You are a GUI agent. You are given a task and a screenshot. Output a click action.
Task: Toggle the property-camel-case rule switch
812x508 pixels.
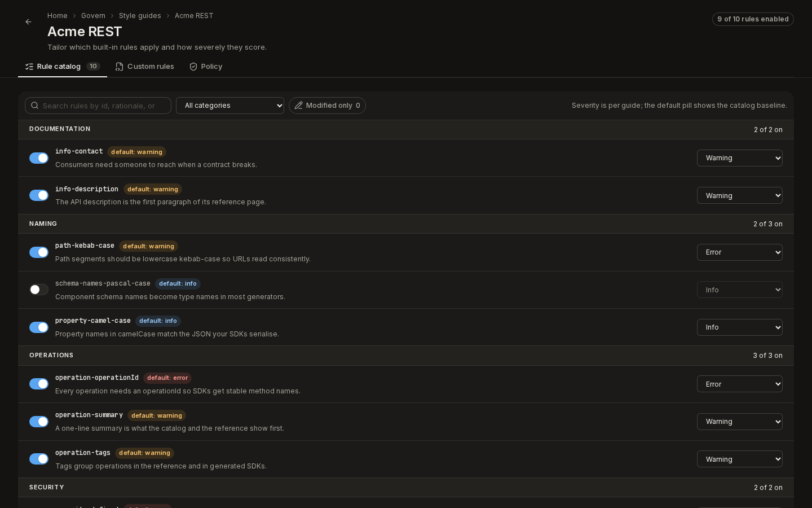39,327
